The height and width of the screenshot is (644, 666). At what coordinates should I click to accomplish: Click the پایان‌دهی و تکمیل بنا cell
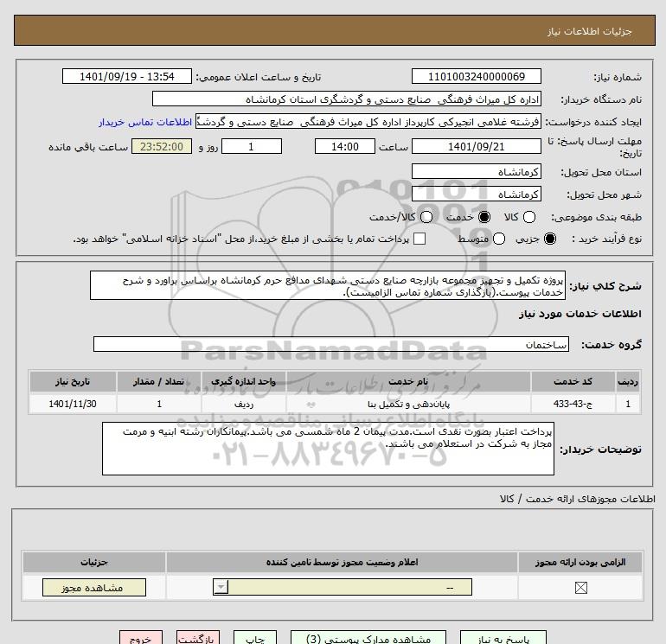[x=408, y=404]
